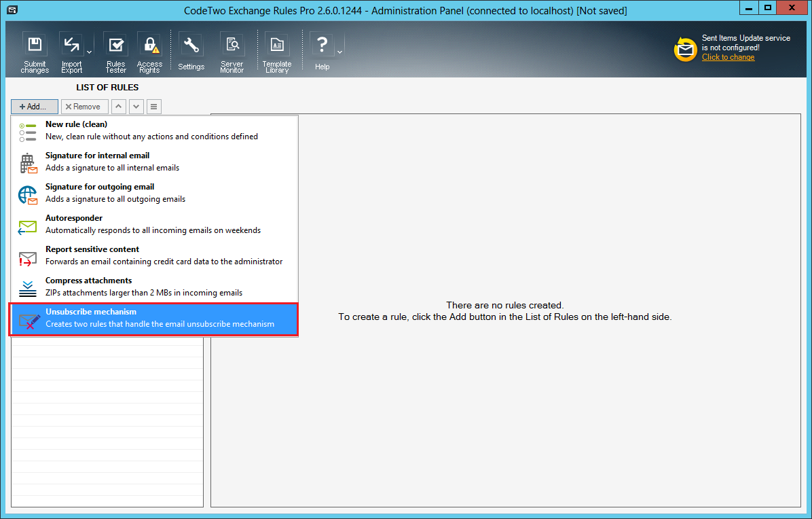Follow the Click to change link
Viewport: 812px width, 519px height.
click(727, 57)
